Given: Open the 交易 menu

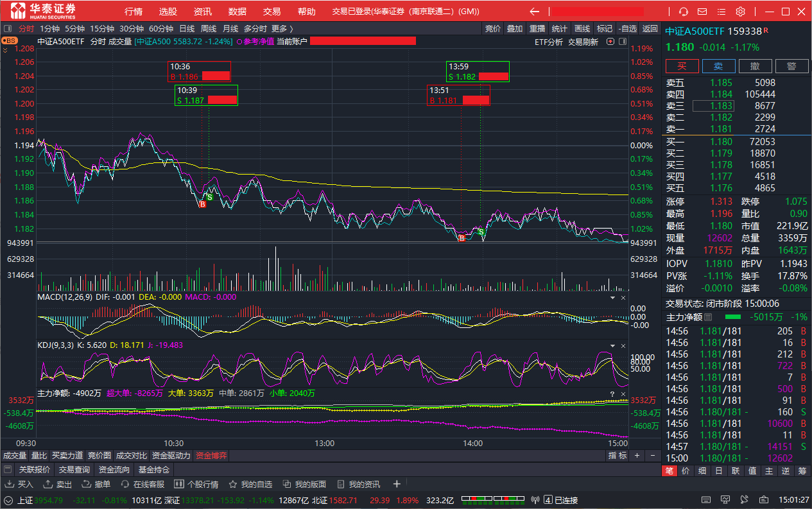Looking at the screenshot, I should tap(272, 12).
